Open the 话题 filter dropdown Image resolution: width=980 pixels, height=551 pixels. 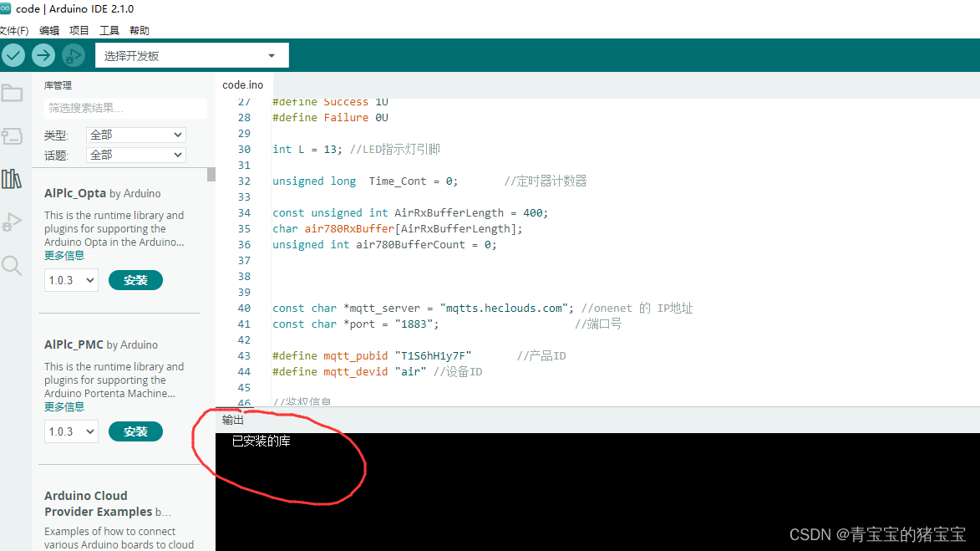(x=135, y=154)
